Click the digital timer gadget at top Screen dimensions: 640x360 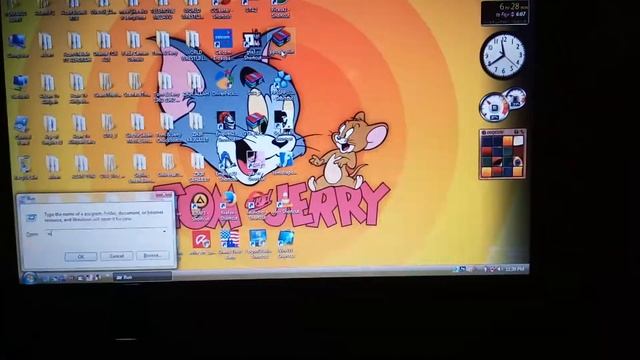click(505, 12)
